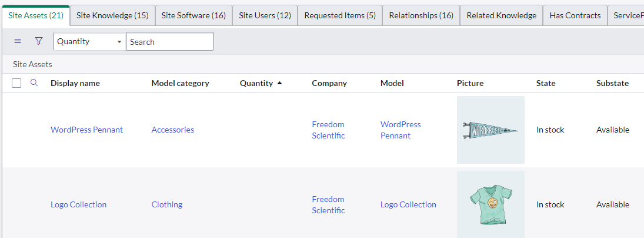Click the WordPress Pennant picture thumbnail
This screenshot has height=238, width=644.
click(490, 130)
